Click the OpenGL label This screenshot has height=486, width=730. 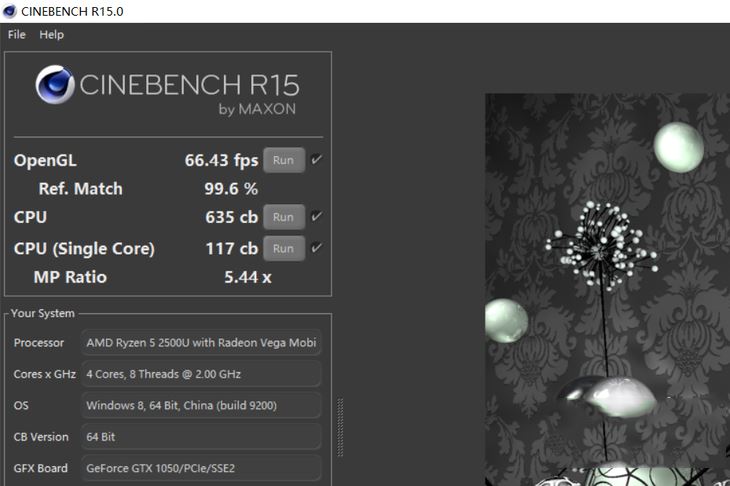tap(45, 161)
